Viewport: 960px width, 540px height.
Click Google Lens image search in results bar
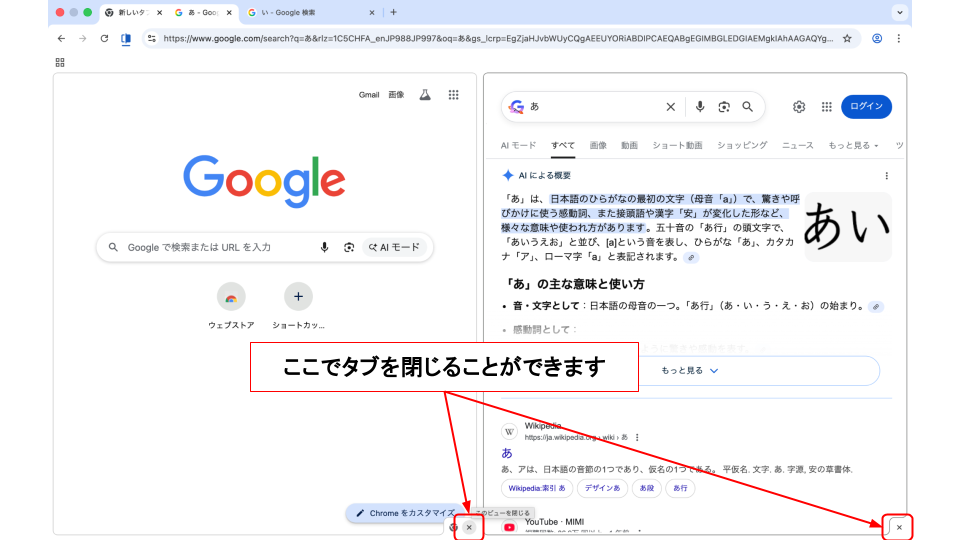pyautogui.click(x=724, y=107)
